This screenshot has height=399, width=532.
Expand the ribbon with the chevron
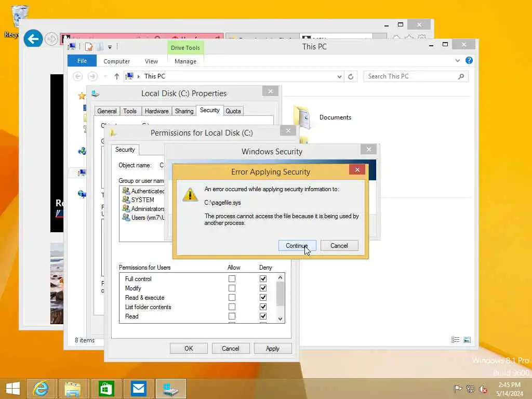458,61
